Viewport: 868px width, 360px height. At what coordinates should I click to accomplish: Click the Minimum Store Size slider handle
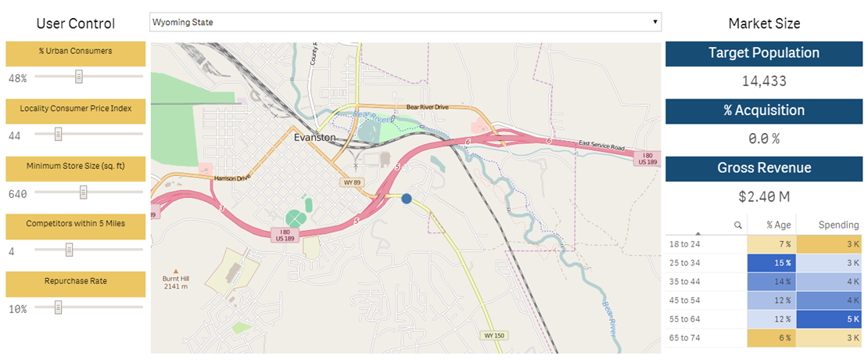tap(83, 193)
